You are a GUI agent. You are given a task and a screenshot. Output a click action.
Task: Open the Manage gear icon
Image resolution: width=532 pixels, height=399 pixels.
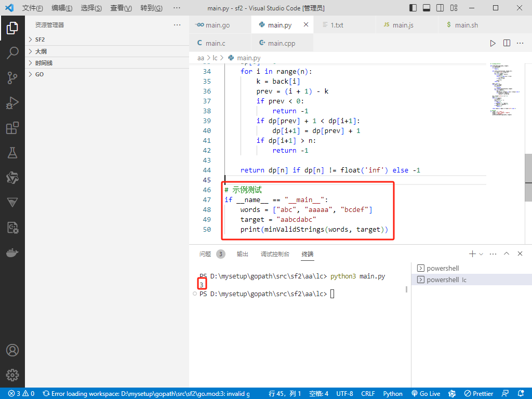tap(12, 375)
